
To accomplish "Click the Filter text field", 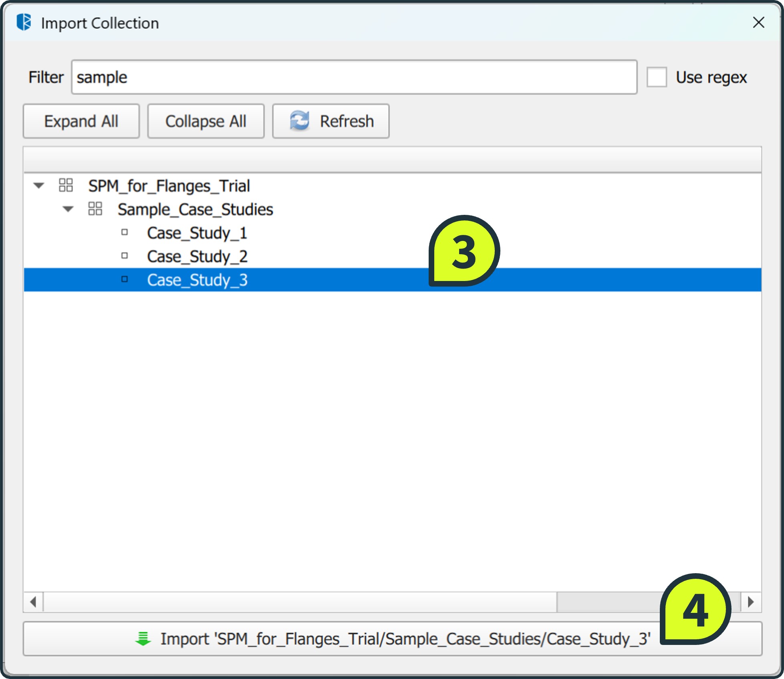I will 354,77.
